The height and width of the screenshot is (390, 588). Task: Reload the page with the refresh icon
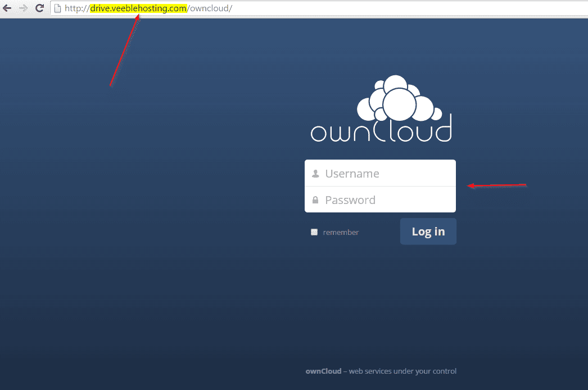point(39,8)
